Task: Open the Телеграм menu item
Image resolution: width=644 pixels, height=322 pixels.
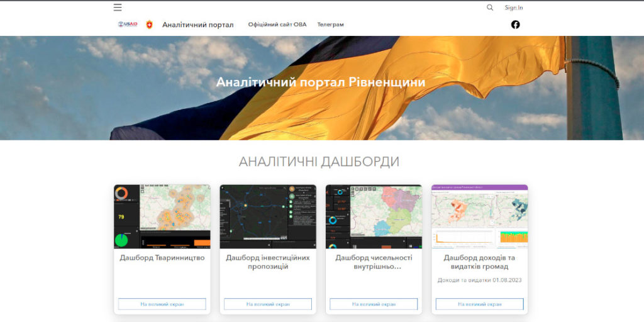Action: coord(330,25)
